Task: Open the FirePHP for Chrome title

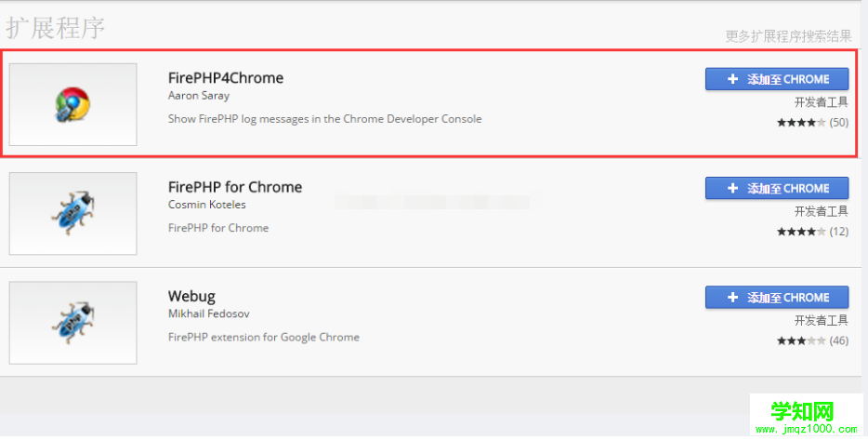Action: (x=235, y=187)
